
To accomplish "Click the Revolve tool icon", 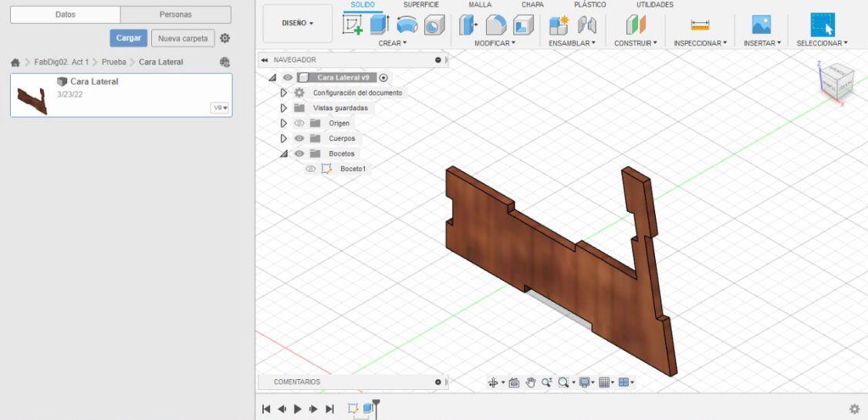I will click(x=407, y=25).
